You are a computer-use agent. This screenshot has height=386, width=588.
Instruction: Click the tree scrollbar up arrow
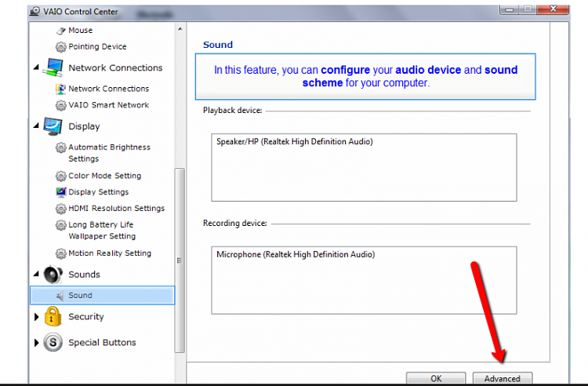click(180, 29)
